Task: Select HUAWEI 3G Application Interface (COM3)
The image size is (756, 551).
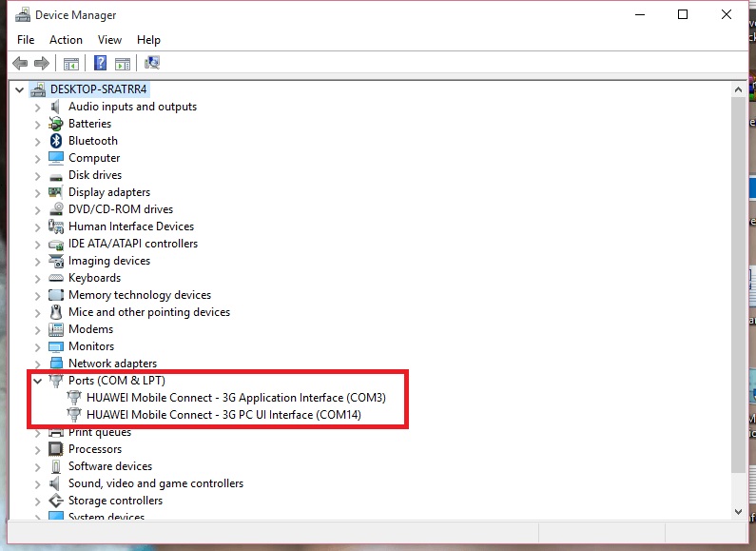Action: 235,398
